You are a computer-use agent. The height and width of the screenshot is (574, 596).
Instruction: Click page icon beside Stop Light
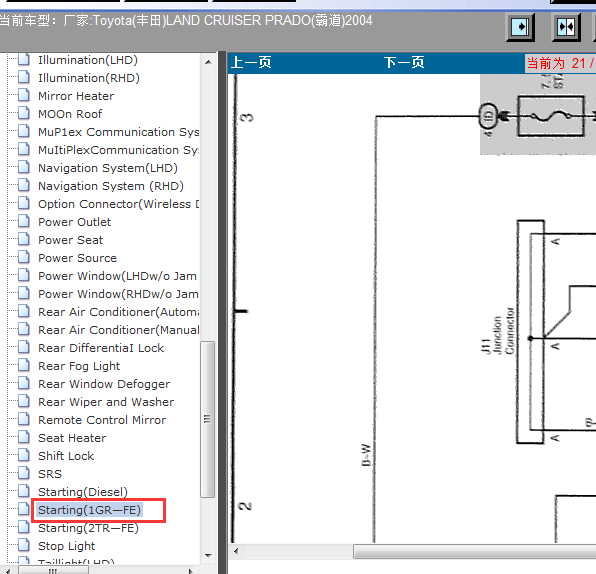[24, 545]
